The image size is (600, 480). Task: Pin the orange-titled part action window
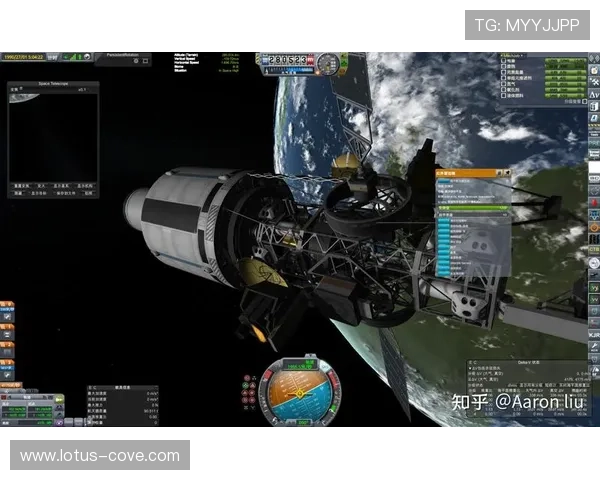tap(506, 173)
